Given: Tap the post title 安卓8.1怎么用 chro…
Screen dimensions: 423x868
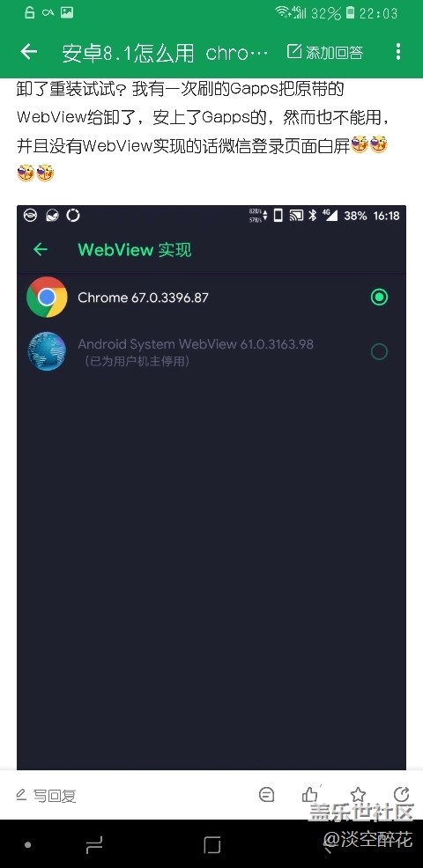Looking at the screenshot, I should pos(165,53).
